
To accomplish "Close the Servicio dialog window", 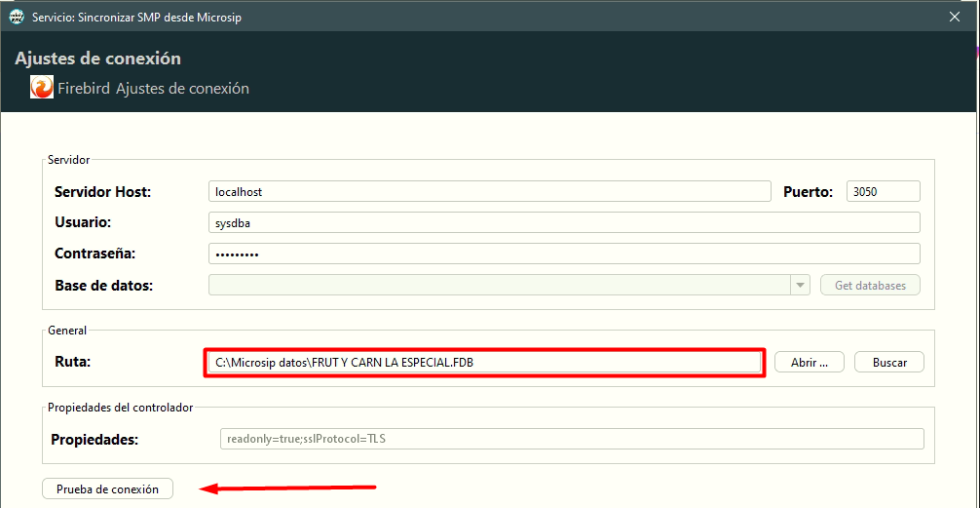I will tap(955, 18).
